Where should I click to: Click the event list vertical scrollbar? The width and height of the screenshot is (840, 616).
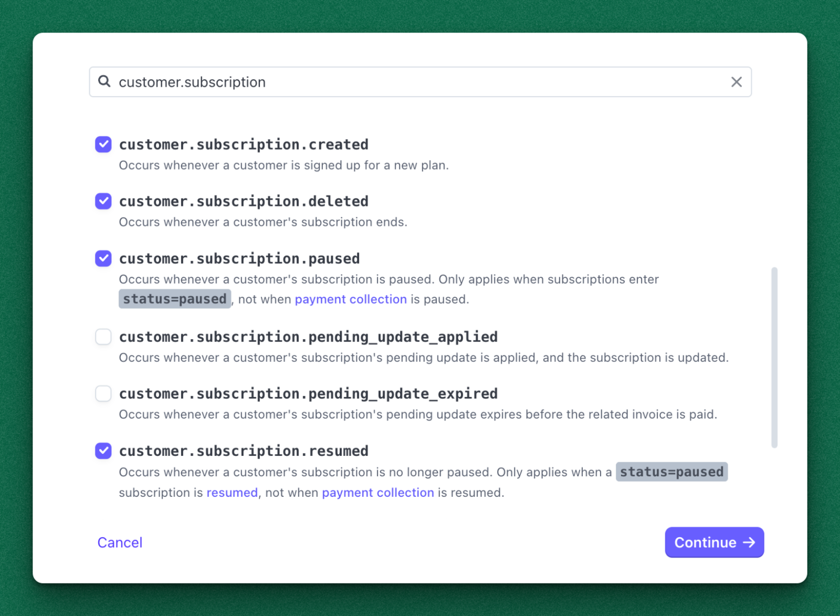774,357
